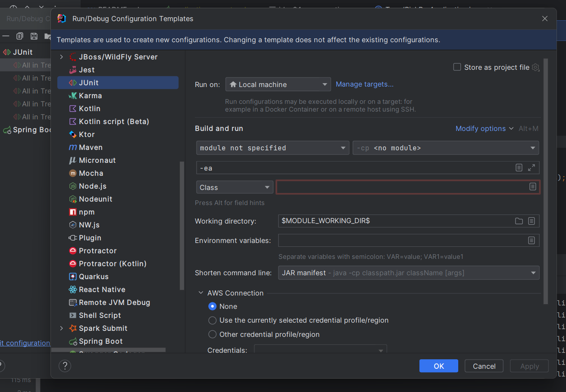The height and width of the screenshot is (392, 566).
Task: Select the Protractor template row
Action: (x=118, y=251)
